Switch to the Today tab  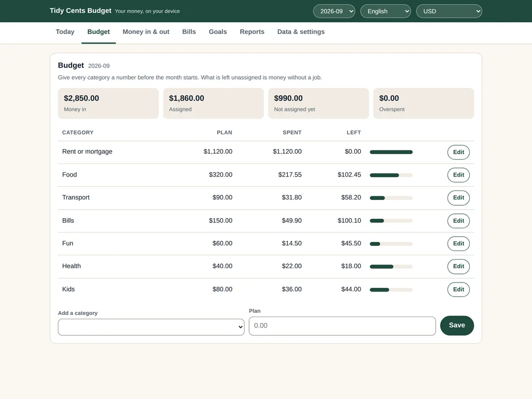65,32
